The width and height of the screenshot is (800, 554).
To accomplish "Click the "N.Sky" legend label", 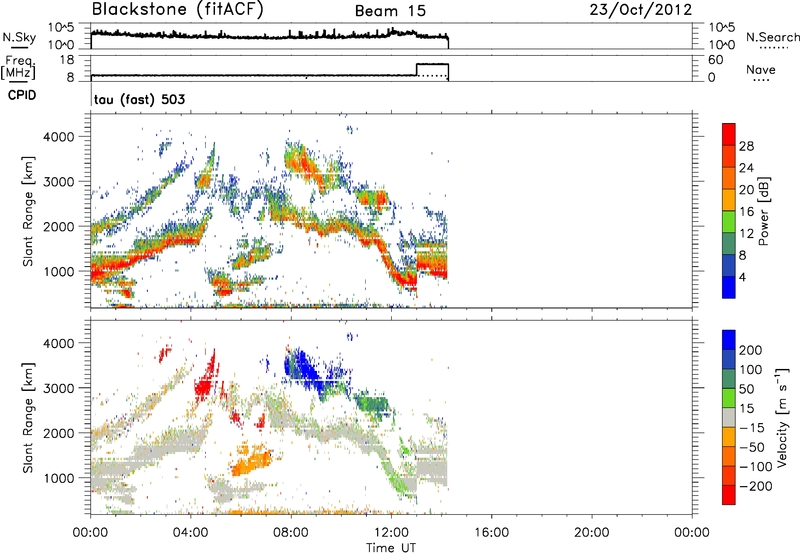I will point(19,37).
